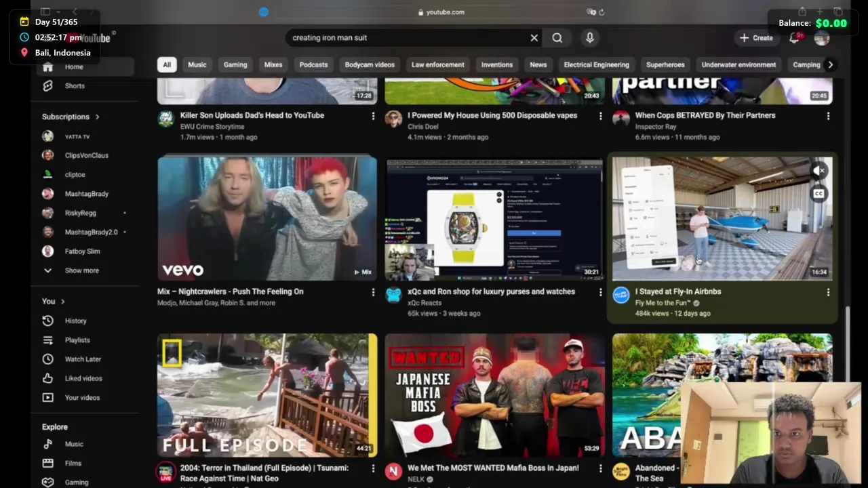Open Your videos in sidebar
Viewport: 868px width, 488px height.
[83, 398]
